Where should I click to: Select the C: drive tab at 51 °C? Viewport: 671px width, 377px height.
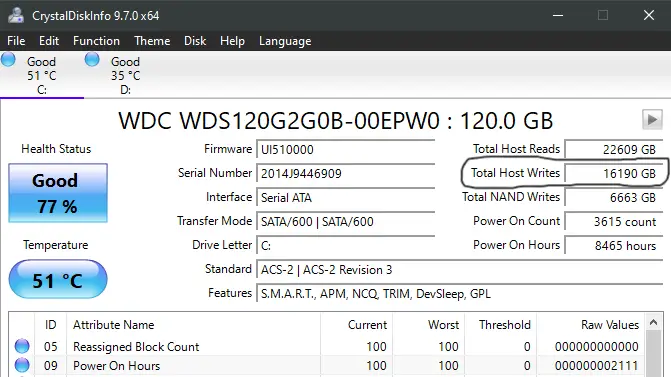pyautogui.click(x=42, y=75)
